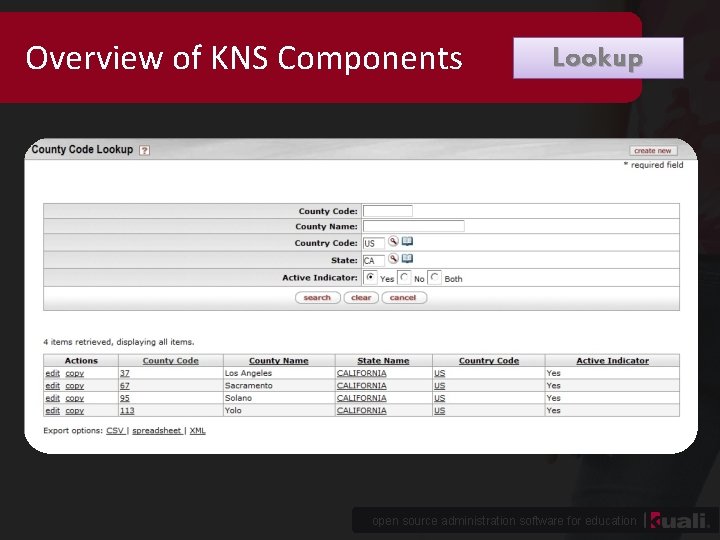Open county code 113 link

point(127,411)
